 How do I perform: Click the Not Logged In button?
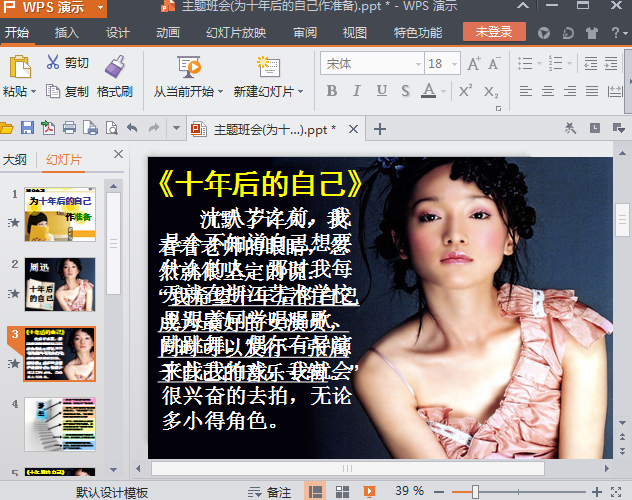click(494, 31)
